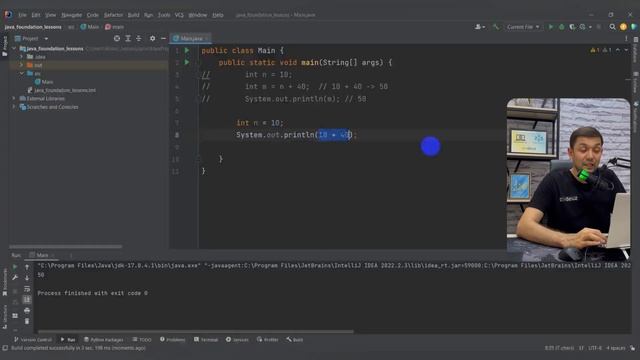Viewport: 640px width, 360px height.
Task: Click UTF-8 encoding in status bar
Action: click(x=595, y=348)
